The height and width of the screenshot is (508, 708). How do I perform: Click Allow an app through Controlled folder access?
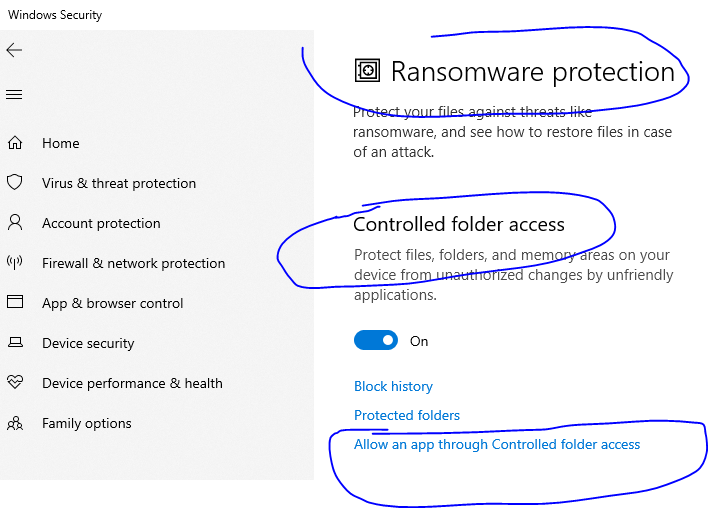[497, 445]
